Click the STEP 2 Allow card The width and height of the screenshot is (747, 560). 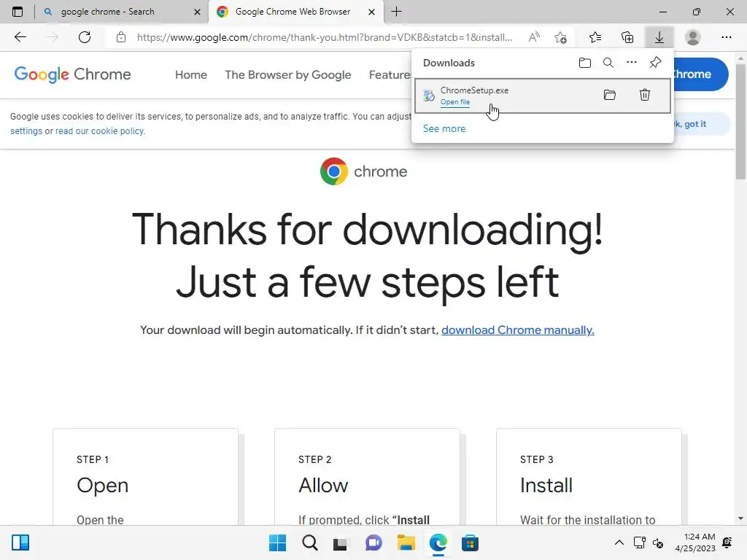[x=367, y=477]
